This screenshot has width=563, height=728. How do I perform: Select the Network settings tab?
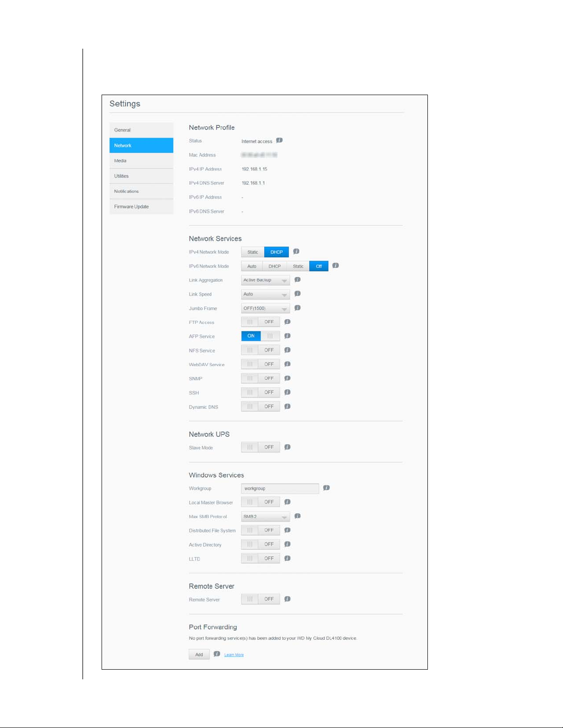coord(141,145)
